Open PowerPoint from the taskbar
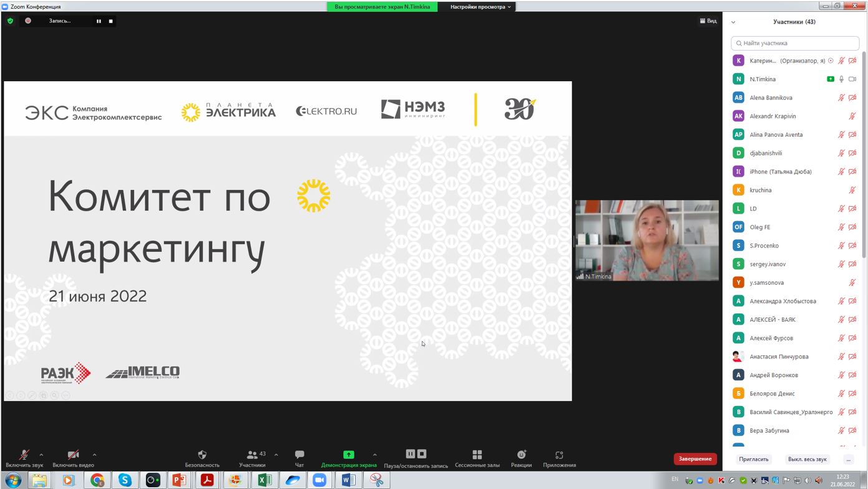 tap(179, 480)
